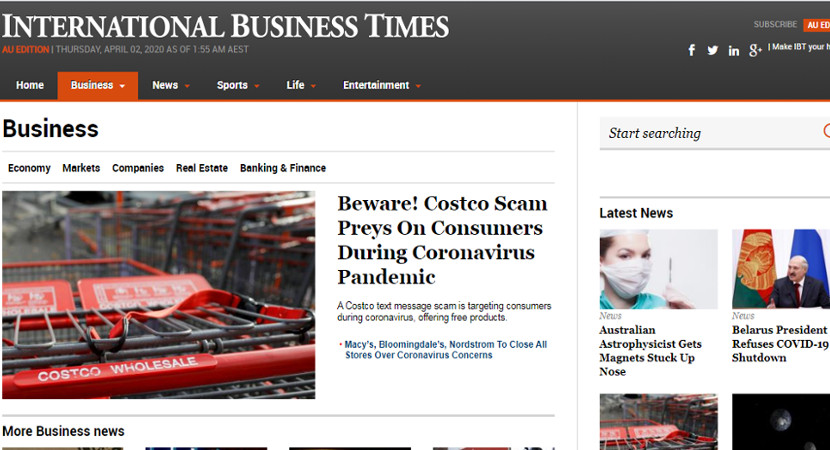The width and height of the screenshot is (830, 450).
Task: Open the IBT Google Plus icon
Action: (x=755, y=50)
